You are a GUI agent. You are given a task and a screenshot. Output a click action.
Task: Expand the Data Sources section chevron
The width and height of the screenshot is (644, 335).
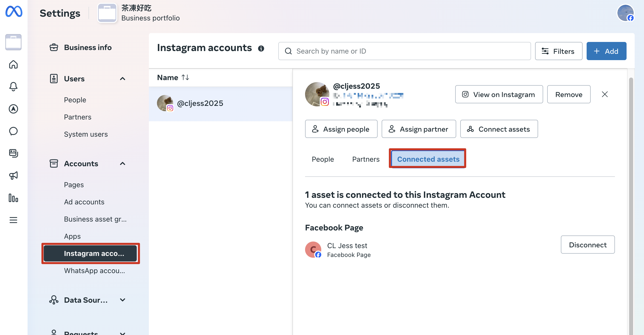pyautogui.click(x=123, y=300)
